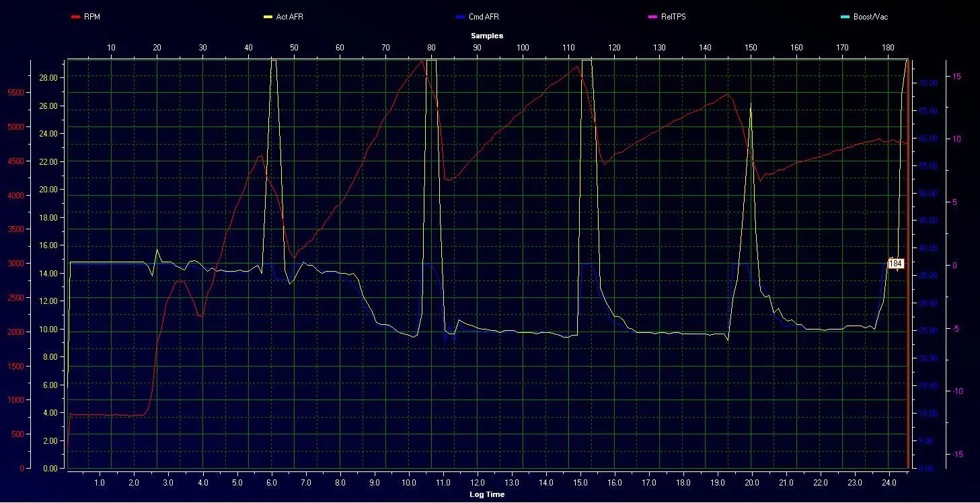This screenshot has height=503, width=980.
Task: Select the RelTPS legend label
Action: (673, 17)
